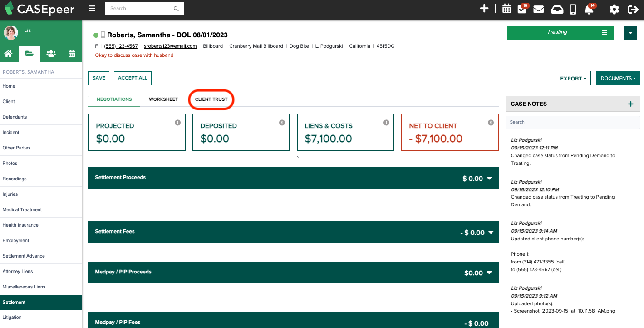Open Settlement in sidebar menu
The image size is (644, 328).
pos(41,303)
